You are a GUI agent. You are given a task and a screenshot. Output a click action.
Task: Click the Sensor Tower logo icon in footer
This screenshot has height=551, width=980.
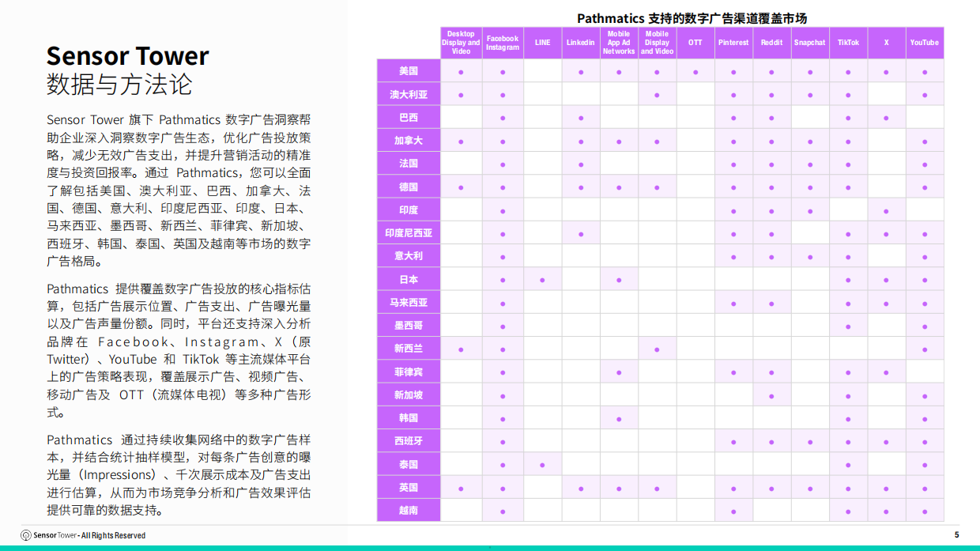[26, 535]
